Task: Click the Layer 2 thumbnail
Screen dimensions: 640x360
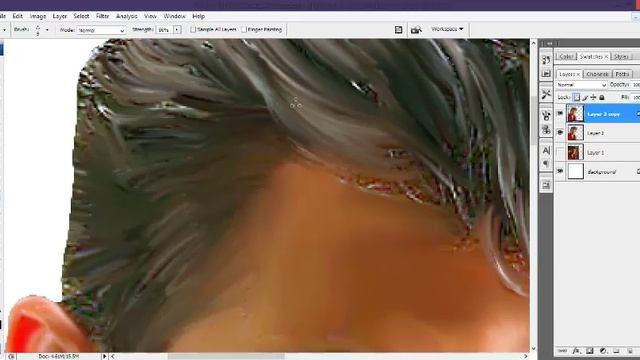Action: (575, 133)
